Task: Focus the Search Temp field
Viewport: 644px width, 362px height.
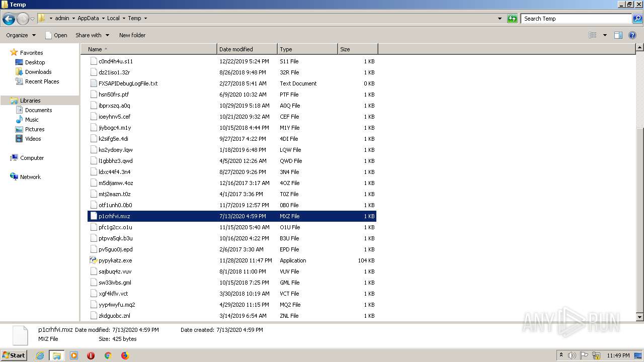Action: pos(576,19)
